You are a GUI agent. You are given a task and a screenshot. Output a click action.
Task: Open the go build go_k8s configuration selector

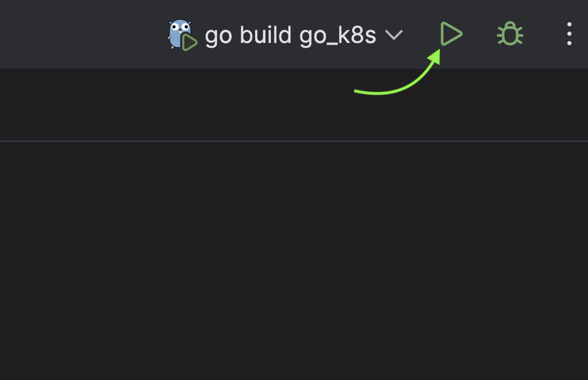[x=285, y=35]
